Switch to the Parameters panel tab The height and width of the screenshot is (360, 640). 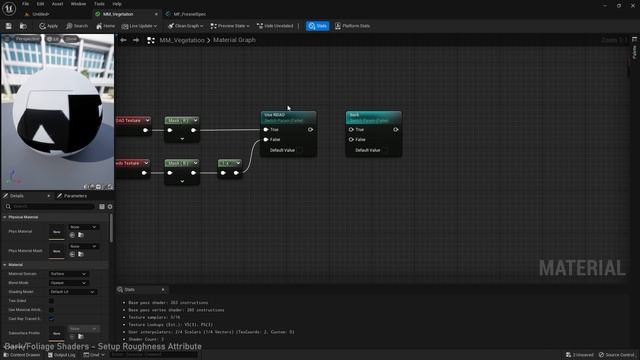pos(72,196)
